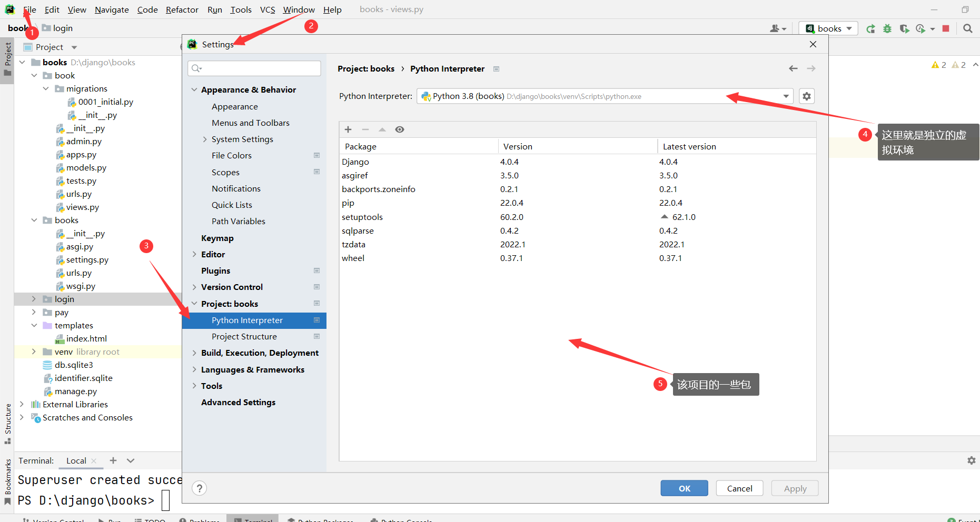Click the remove package minus icon
Viewport: 980px width, 522px height.
[365, 129]
